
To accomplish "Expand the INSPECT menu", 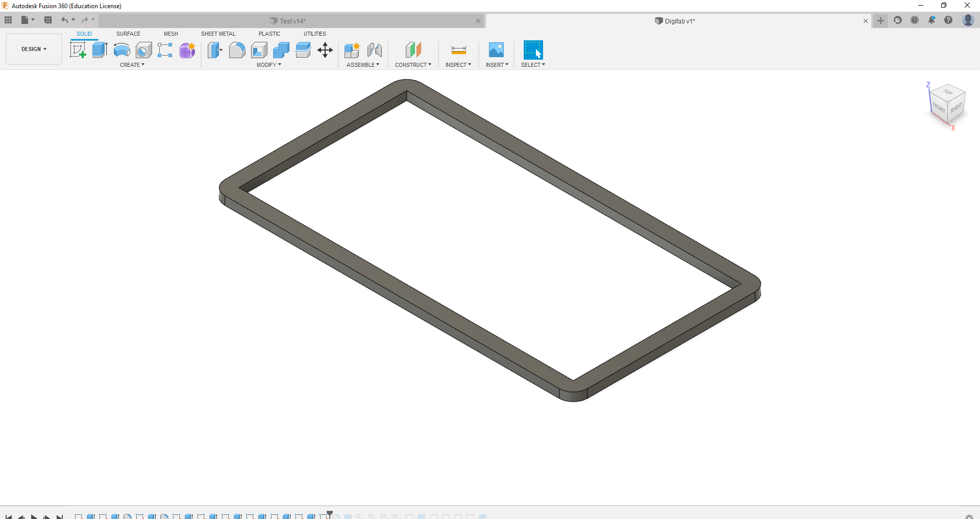I will 458,65.
